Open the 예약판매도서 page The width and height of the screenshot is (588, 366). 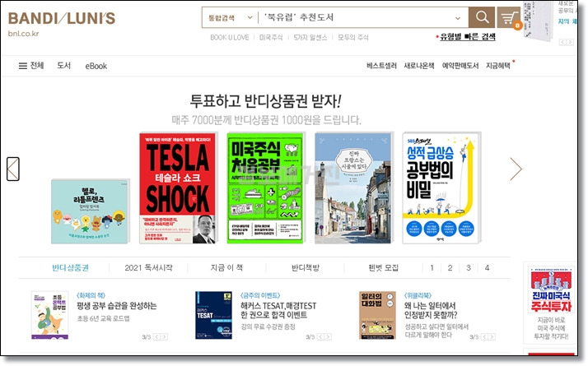(x=460, y=66)
